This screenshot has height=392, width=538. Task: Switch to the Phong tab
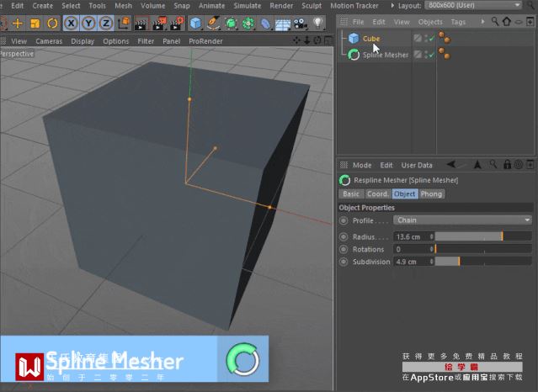tap(431, 194)
